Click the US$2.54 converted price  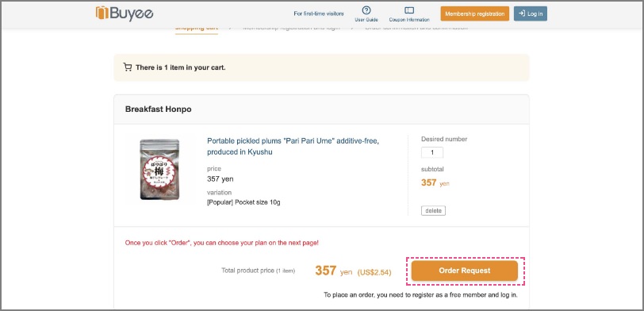pos(374,272)
